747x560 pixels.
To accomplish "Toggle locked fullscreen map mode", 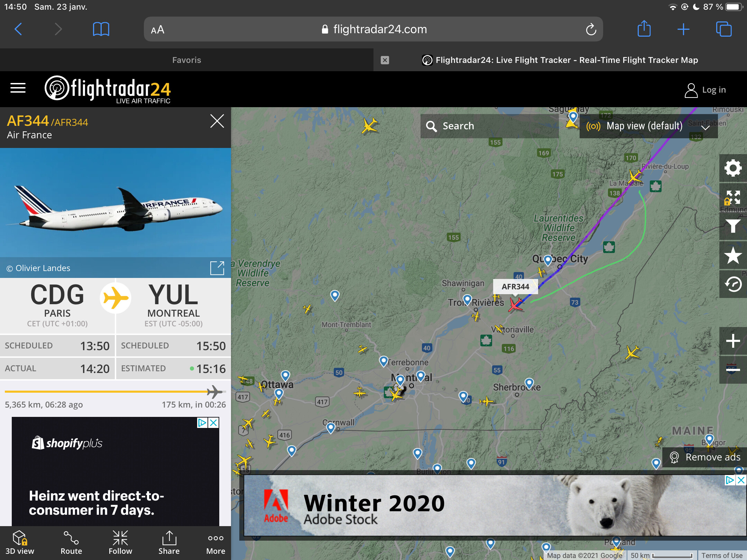I will click(733, 197).
